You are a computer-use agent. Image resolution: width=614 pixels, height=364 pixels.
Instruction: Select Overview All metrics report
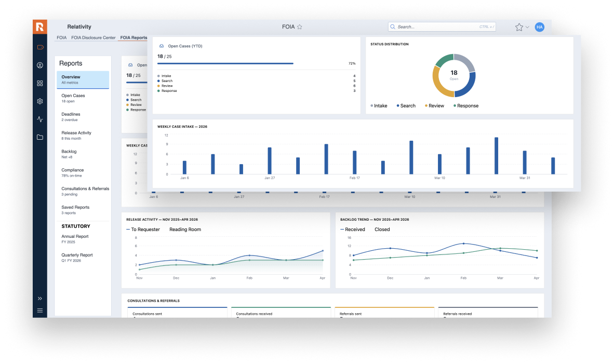pyautogui.click(x=83, y=80)
